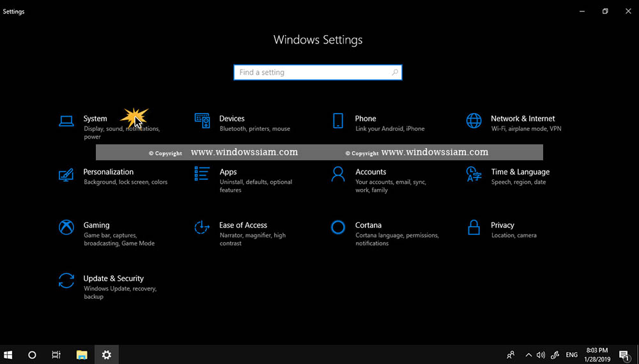639x364 pixels.
Task: Click the Show desktop sliver in taskbar
Action: coord(637,354)
